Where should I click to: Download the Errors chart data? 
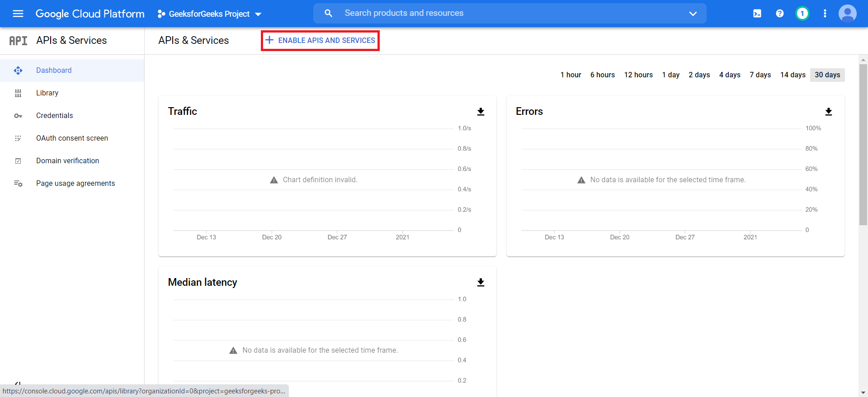828,112
